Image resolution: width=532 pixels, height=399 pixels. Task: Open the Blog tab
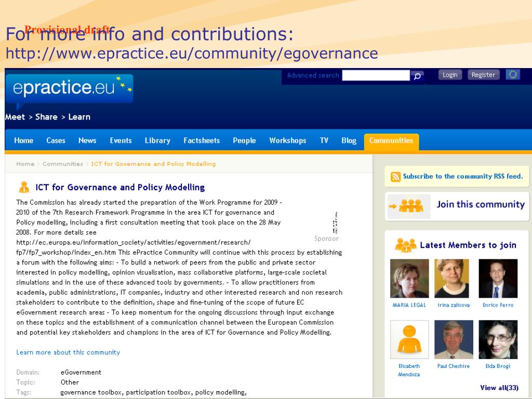(x=349, y=140)
